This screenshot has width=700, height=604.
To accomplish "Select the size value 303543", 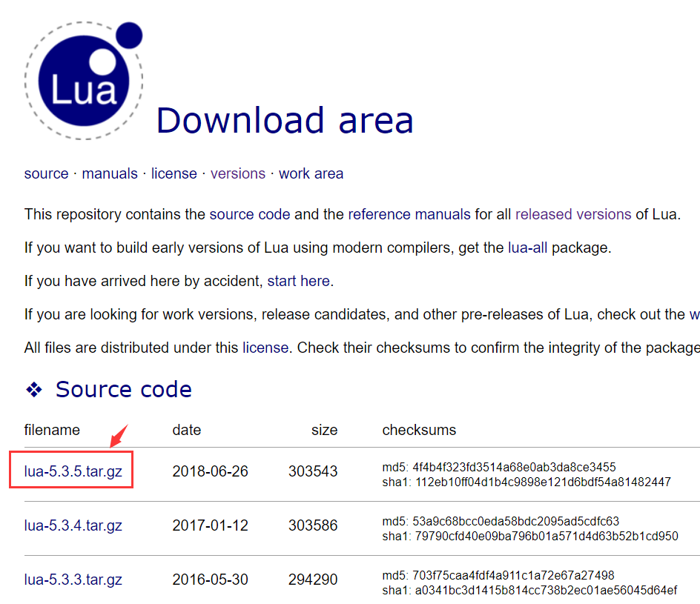I will tap(313, 471).
